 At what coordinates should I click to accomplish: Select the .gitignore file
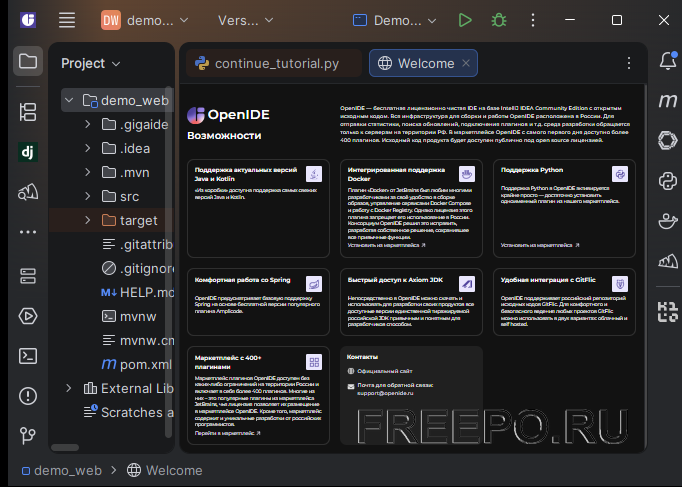(137, 268)
